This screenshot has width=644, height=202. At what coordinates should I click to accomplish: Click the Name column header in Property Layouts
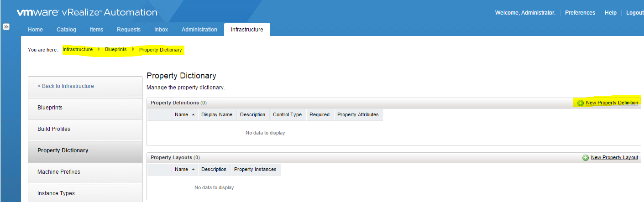click(x=185, y=169)
